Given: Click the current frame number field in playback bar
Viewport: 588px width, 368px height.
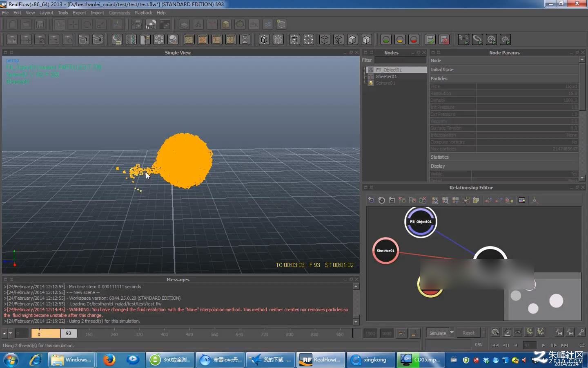Looking at the screenshot, I should coord(529,345).
